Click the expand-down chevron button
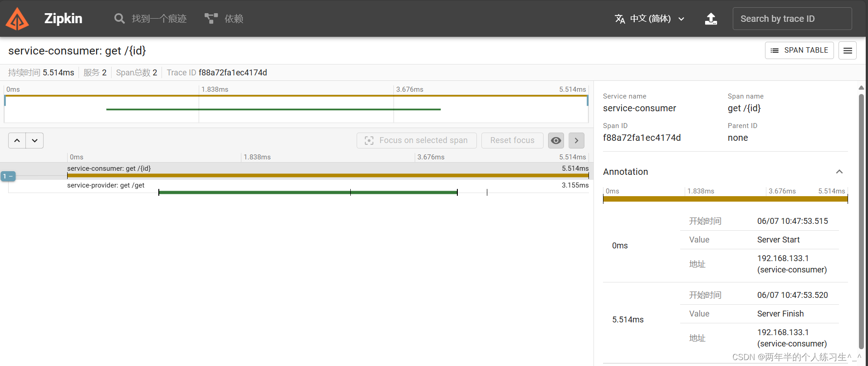Image resolution: width=868 pixels, height=366 pixels. (34, 140)
